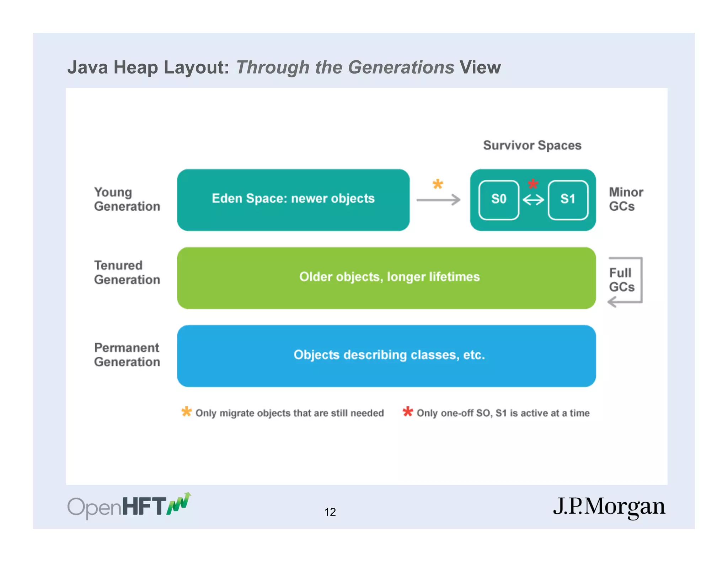Click the Minor GCs label
728x562 pixels.
(626, 199)
